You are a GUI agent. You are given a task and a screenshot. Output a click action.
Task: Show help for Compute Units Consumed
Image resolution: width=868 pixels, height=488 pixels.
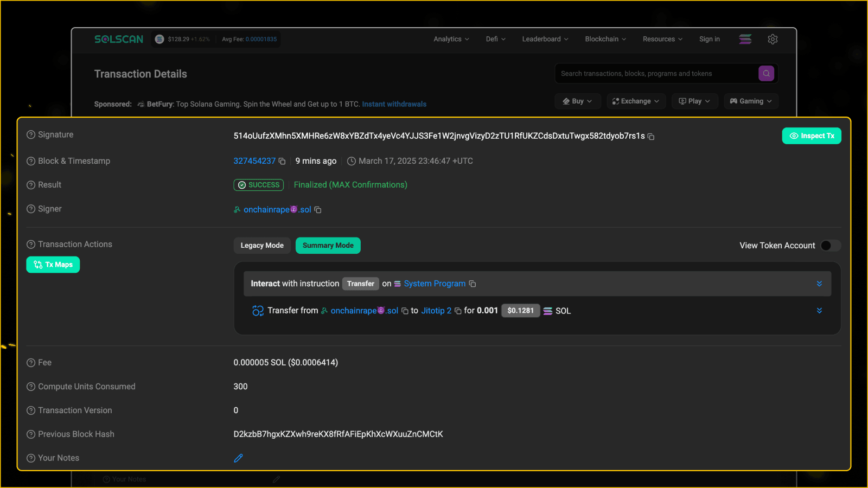(31, 387)
